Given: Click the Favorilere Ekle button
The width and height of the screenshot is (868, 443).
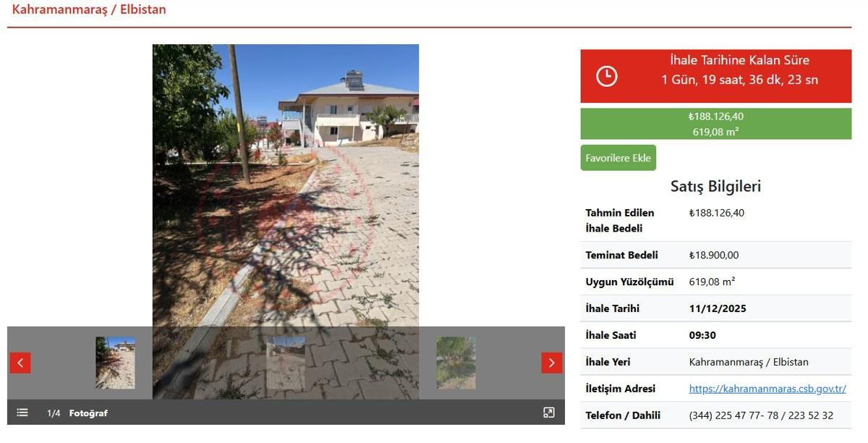Looking at the screenshot, I should [618, 158].
